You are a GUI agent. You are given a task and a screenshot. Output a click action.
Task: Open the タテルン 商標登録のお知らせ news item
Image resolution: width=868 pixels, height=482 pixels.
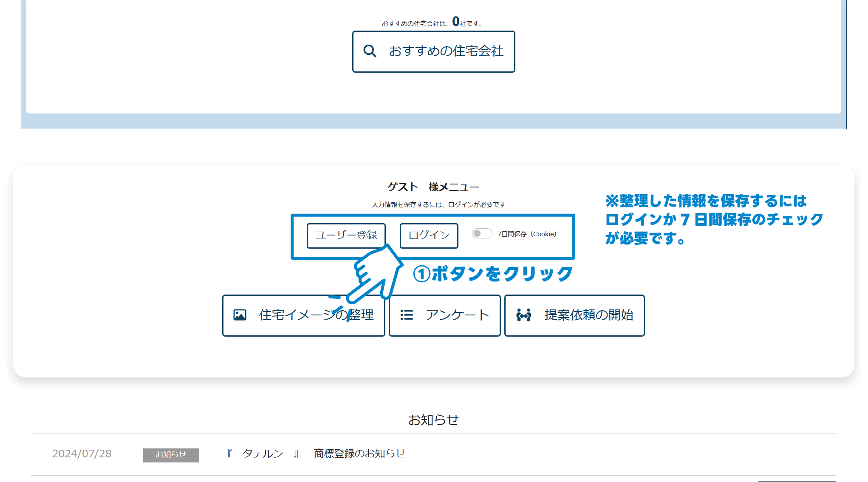pos(317,453)
